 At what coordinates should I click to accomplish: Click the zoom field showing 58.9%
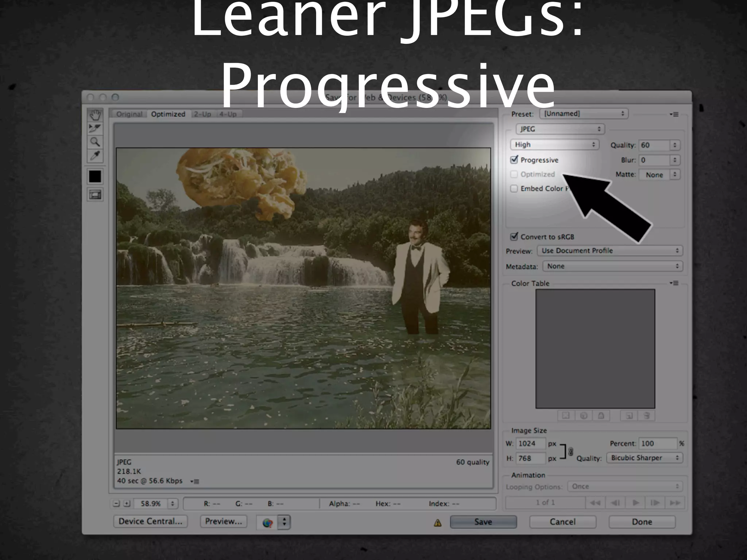[151, 503]
